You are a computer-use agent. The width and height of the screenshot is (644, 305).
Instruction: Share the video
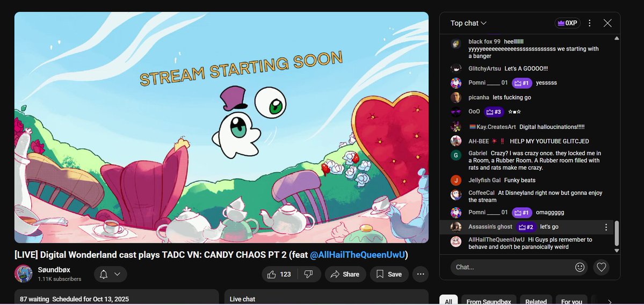click(345, 274)
